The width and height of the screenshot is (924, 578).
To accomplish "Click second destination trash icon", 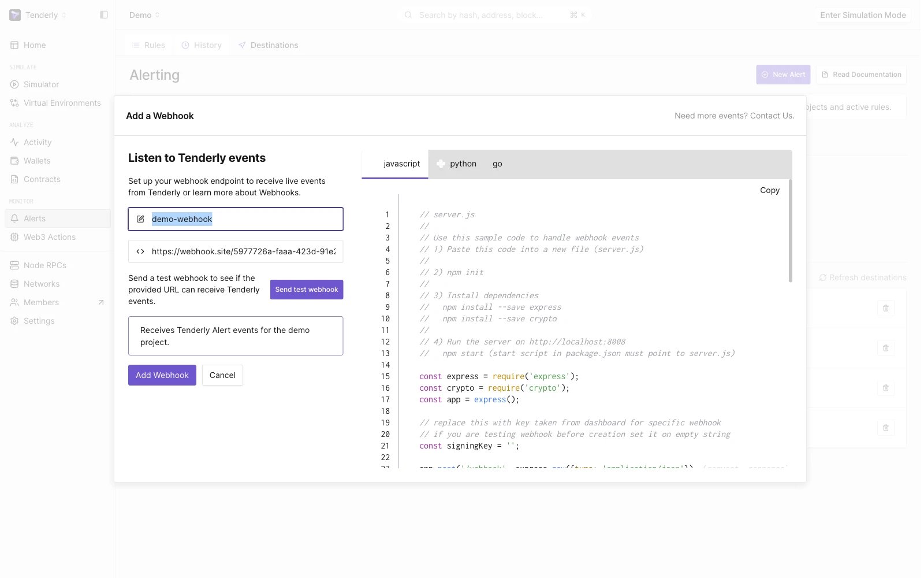I will (x=885, y=348).
